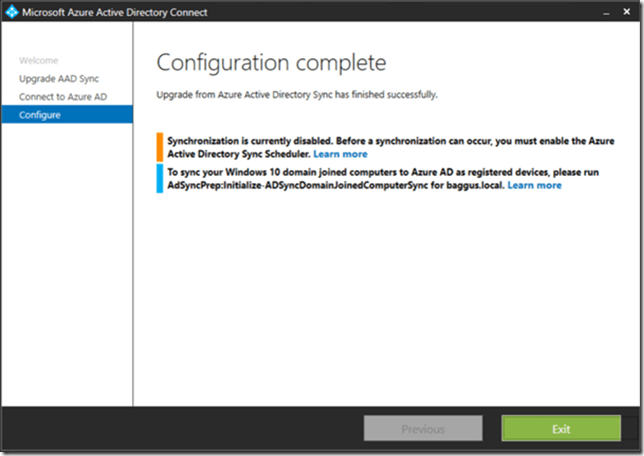Click the Configuration complete heading
Screen dimensions: 644x456
(x=271, y=64)
